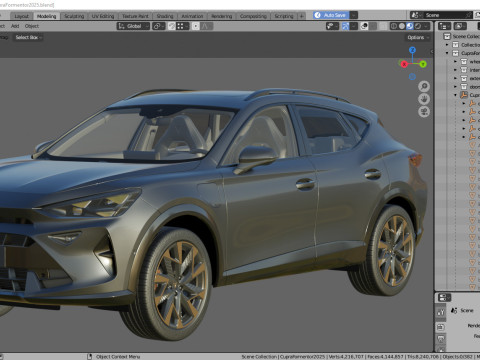
Task: Pin the scene with the pin icon
Action: coord(469,15)
